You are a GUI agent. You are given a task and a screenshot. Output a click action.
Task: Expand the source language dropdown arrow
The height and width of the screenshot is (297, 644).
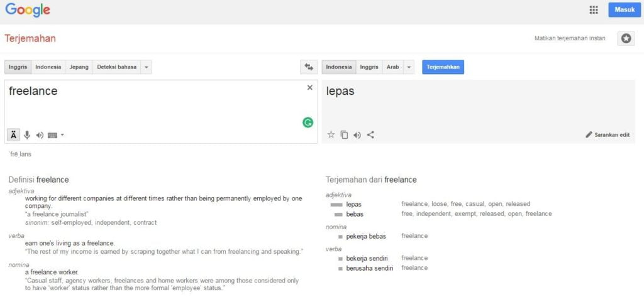coord(146,67)
